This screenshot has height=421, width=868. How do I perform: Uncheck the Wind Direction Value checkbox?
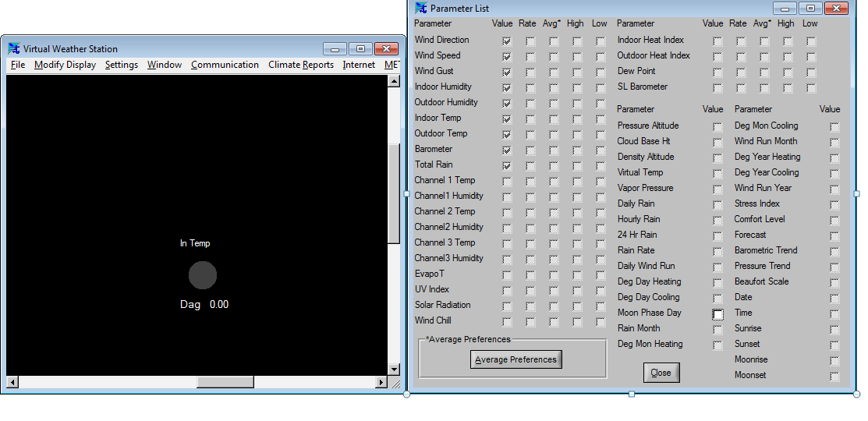pyautogui.click(x=507, y=41)
